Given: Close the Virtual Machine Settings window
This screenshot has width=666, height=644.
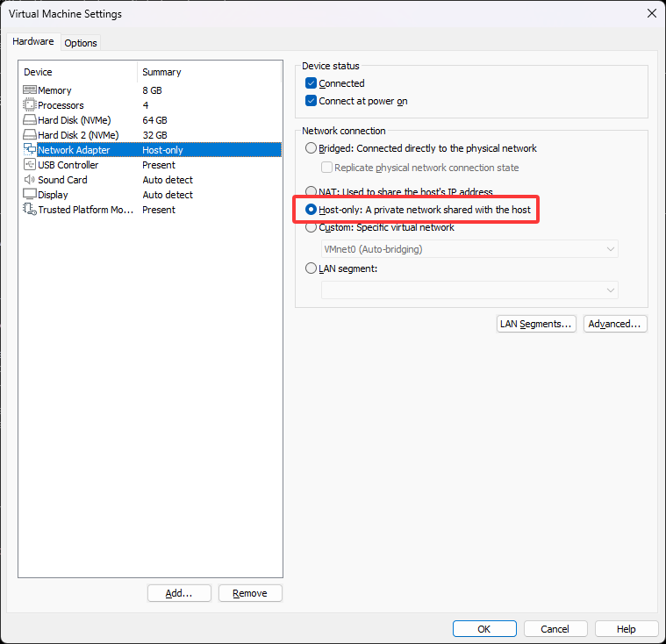Looking at the screenshot, I should 652,13.
